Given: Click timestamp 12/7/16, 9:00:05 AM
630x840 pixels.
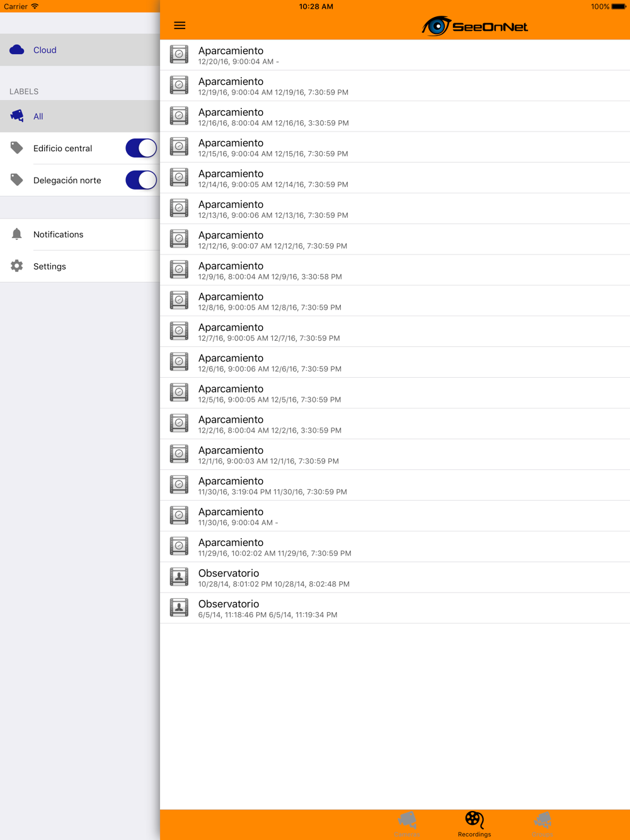Looking at the screenshot, I should coord(232,338).
